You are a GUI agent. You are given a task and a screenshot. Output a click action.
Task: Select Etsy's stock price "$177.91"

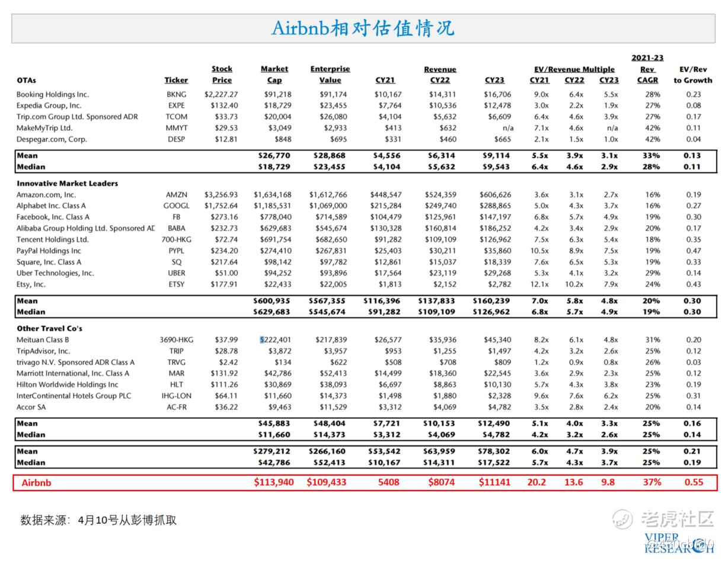pos(224,284)
